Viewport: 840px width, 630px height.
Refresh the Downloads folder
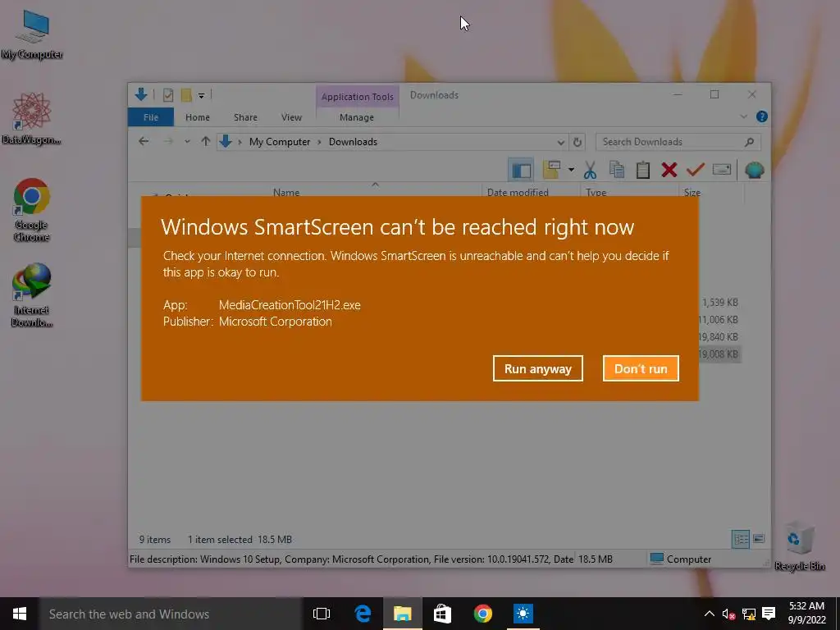click(577, 142)
